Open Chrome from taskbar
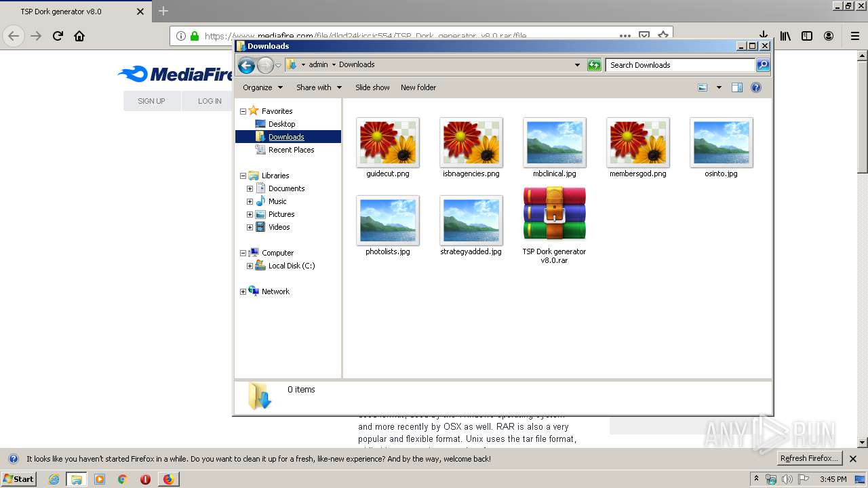The width and height of the screenshot is (868, 488). (123, 479)
